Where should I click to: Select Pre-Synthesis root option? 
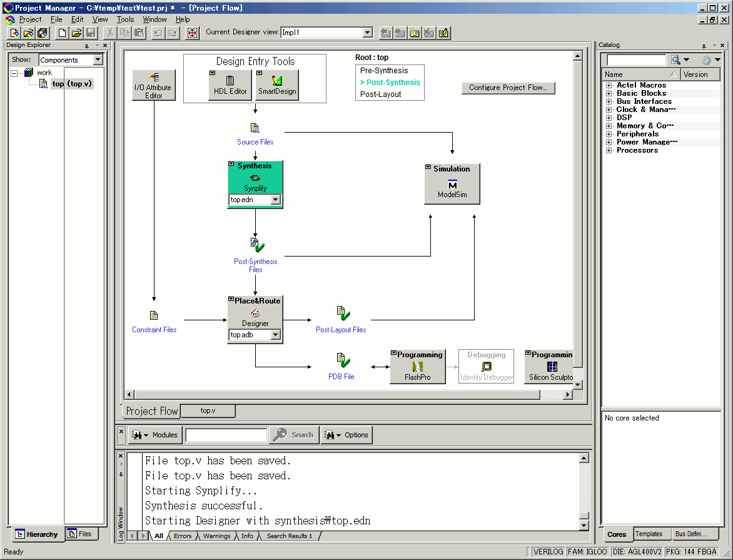[384, 71]
